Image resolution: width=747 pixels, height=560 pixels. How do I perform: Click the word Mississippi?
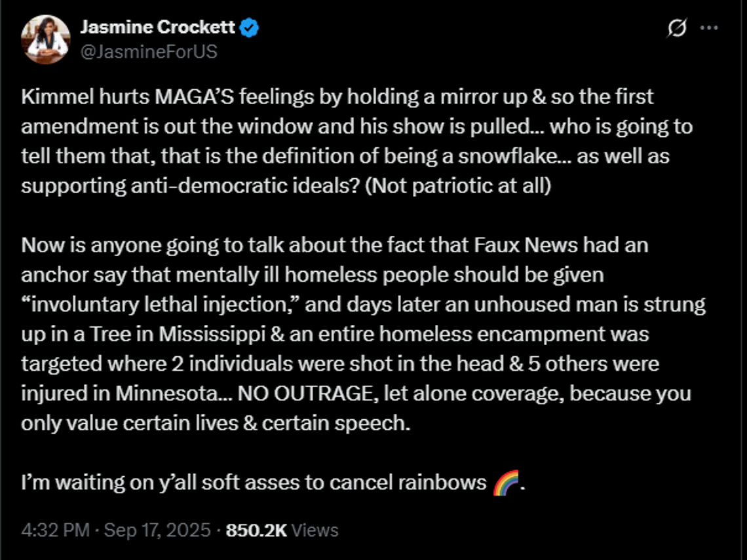coord(212,334)
